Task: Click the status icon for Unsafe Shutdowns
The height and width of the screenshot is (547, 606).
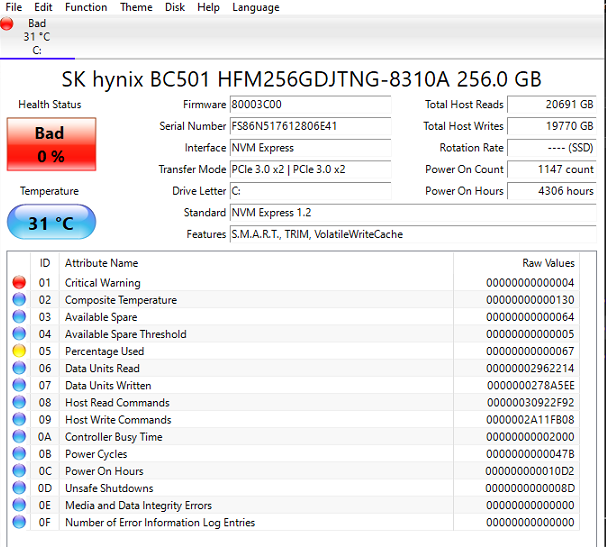Action: click(19, 488)
